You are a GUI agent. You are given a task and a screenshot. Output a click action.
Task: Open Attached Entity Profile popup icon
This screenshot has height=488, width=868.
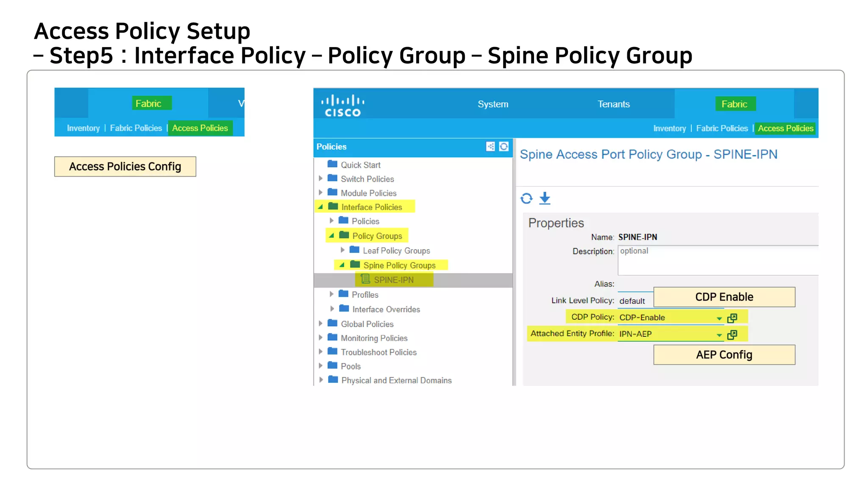tap(732, 335)
